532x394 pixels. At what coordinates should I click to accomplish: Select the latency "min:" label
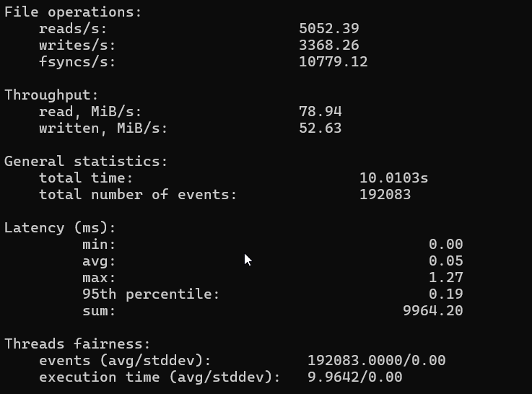click(x=99, y=245)
